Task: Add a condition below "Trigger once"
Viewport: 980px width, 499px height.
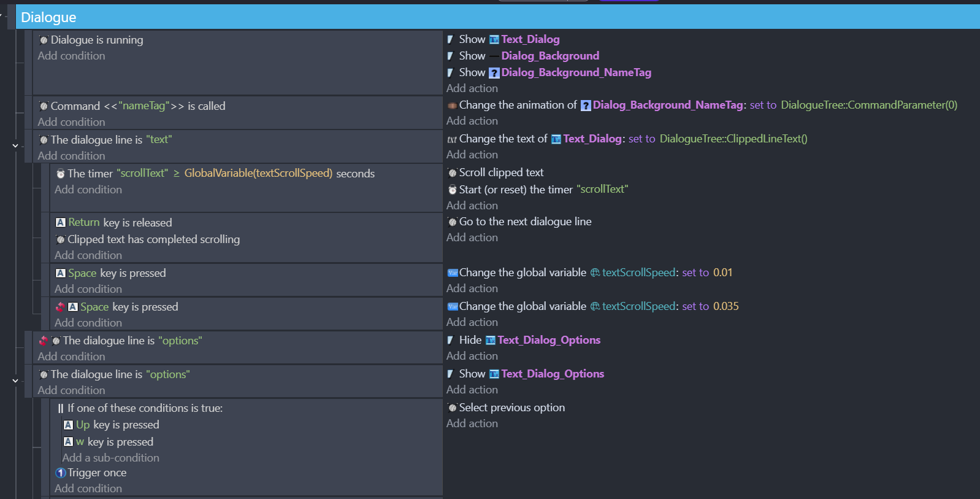Action: click(88, 489)
